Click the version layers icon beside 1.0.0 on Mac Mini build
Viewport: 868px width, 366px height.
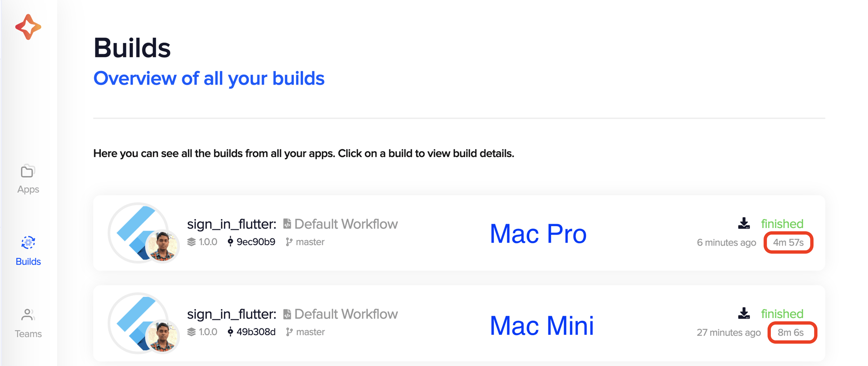[x=192, y=332]
